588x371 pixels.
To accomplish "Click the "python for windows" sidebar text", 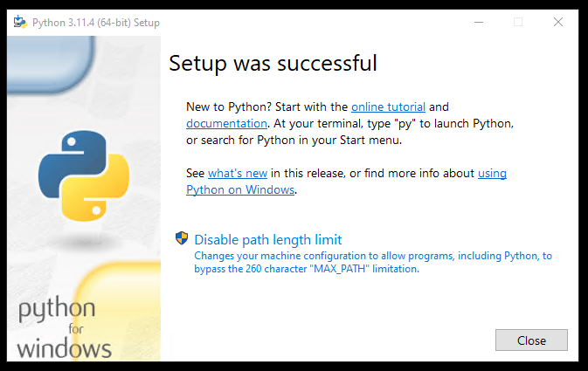I will [65, 329].
